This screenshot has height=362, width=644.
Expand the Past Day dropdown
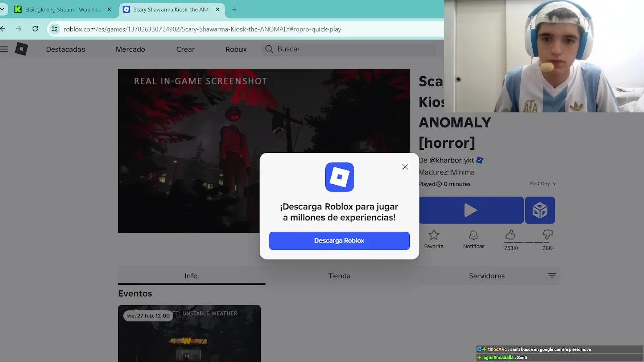pyautogui.click(x=543, y=184)
